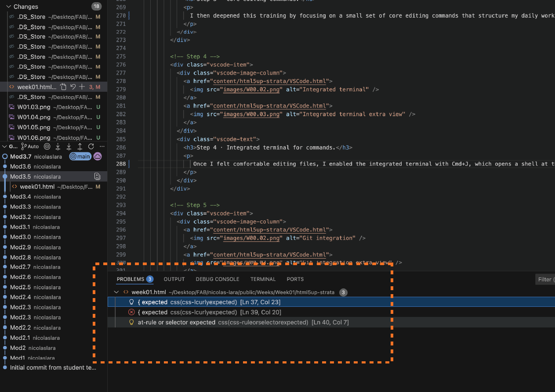Image resolution: width=555 pixels, height=392 pixels.
Task: Focus the Problems Filter field
Action: pos(546,279)
